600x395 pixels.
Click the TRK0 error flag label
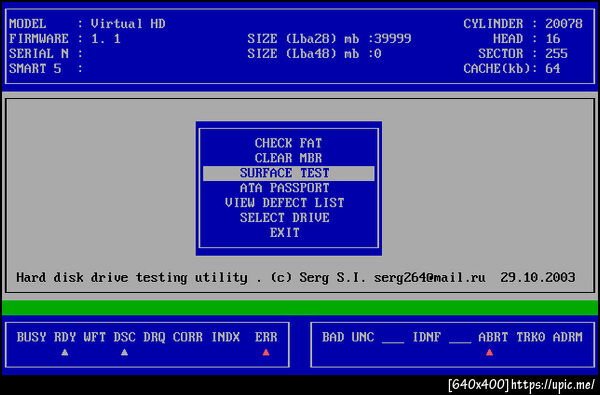pos(530,337)
